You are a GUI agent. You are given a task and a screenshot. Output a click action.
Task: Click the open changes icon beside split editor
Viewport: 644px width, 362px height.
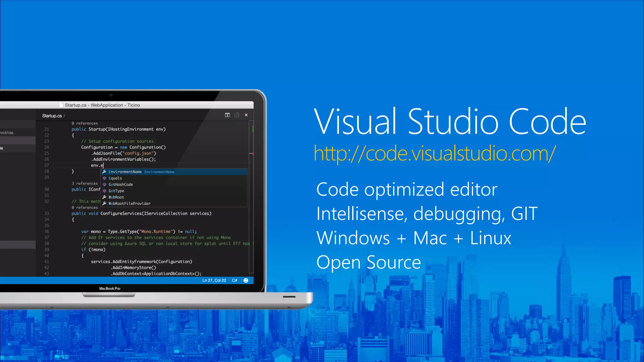pyautogui.click(x=237, y=115)
